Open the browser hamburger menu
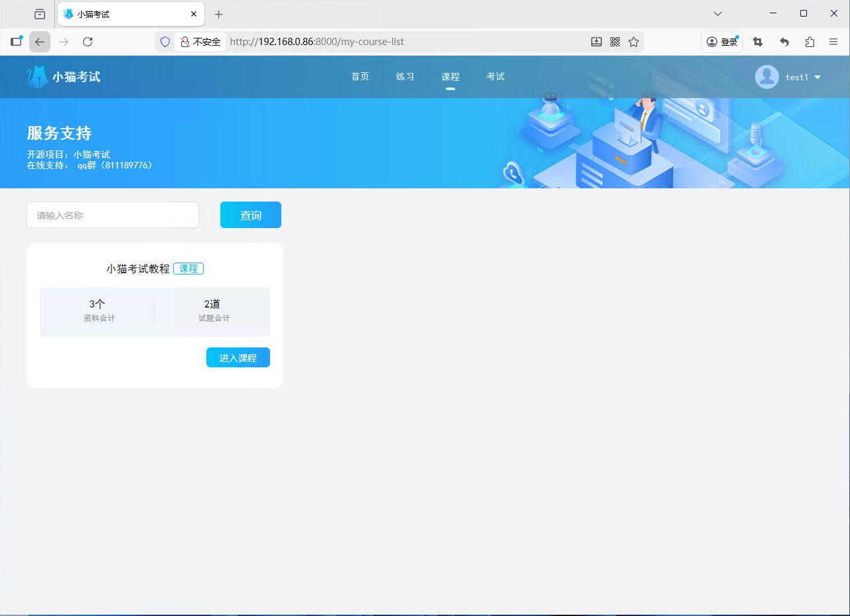The width and height of the screenshot is (850, 616). (833, 42)
